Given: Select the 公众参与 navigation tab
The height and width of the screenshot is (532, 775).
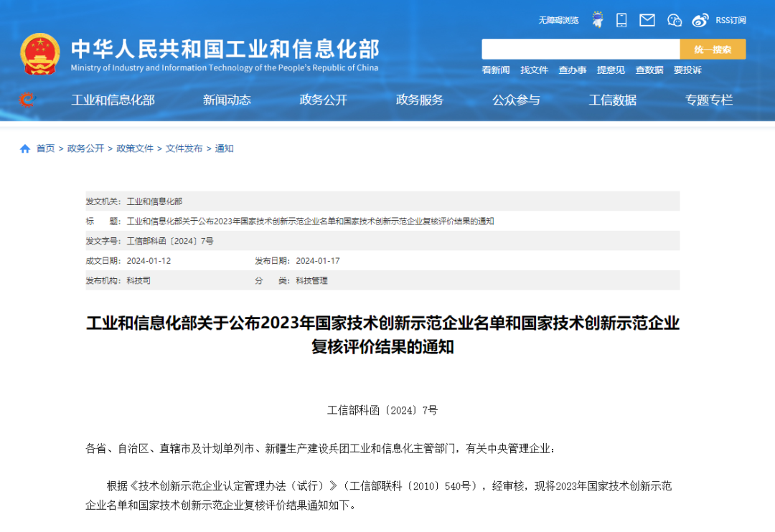Looking at the screenshot, I should click(517, 100).
